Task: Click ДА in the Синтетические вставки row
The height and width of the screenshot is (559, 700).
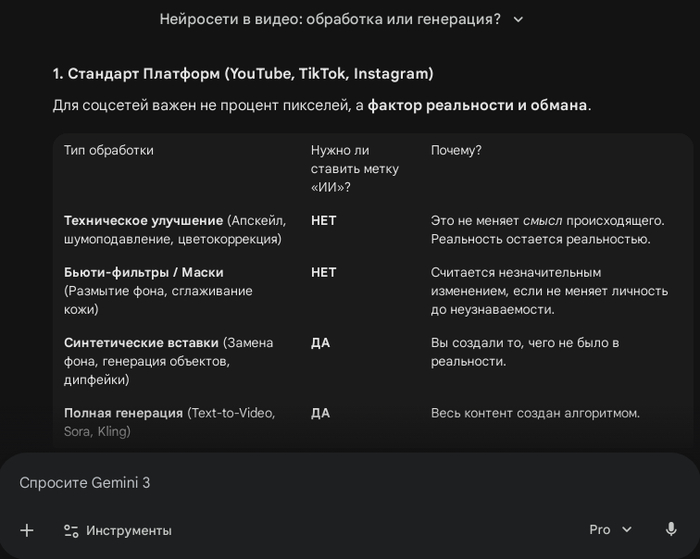Action: 321,342
